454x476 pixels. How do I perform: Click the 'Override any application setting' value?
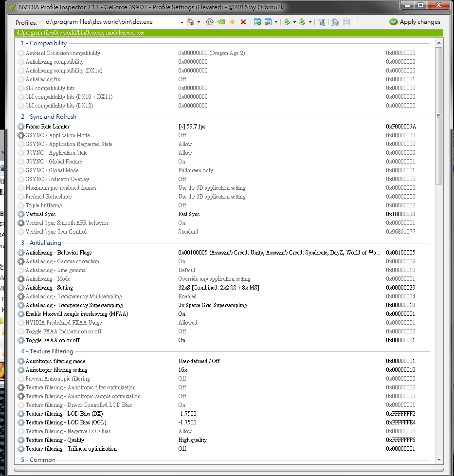[x=214, y=279]
